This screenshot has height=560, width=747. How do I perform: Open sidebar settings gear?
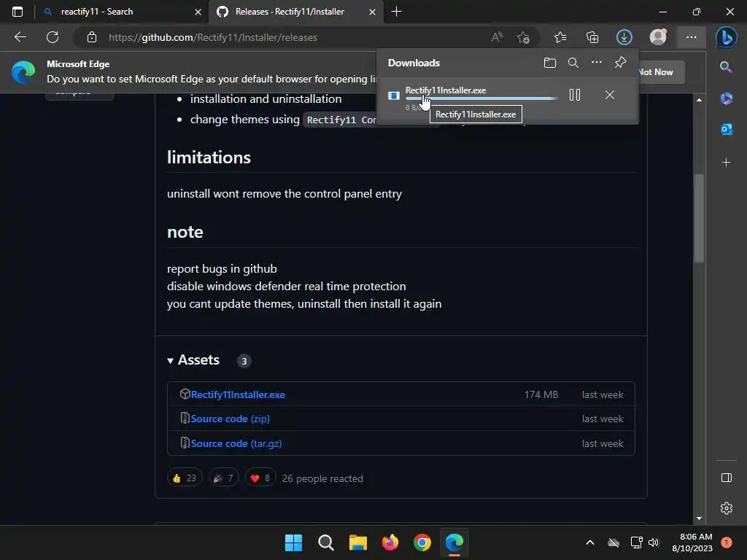[726, 508]
